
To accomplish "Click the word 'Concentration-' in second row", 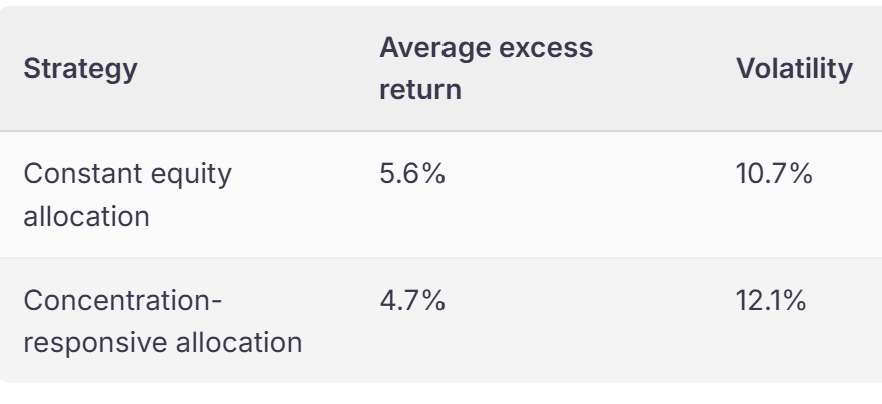I will pos(123,300).
